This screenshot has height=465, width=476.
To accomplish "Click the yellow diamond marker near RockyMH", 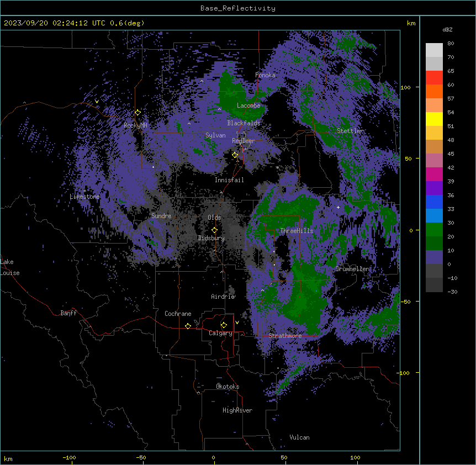I will (x=137, y=113).
